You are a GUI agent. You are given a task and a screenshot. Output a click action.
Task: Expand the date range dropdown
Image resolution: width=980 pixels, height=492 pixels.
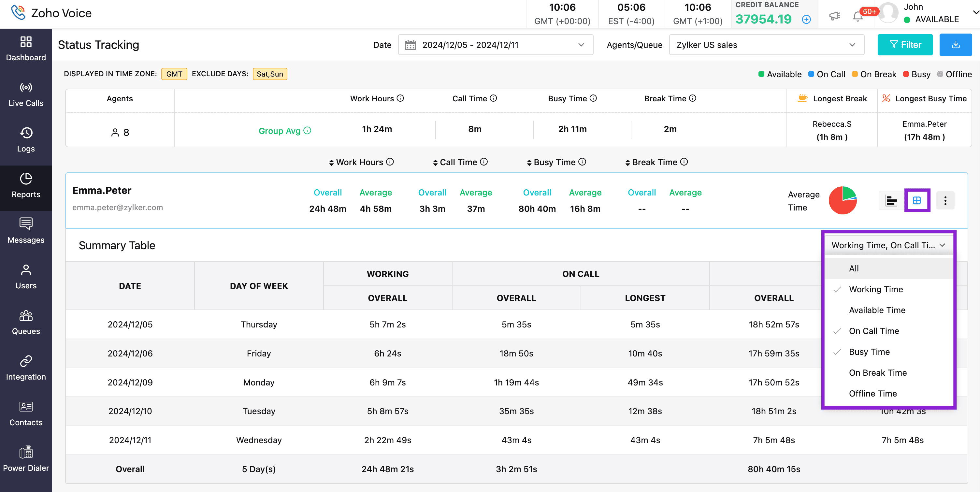pos(495,45)
